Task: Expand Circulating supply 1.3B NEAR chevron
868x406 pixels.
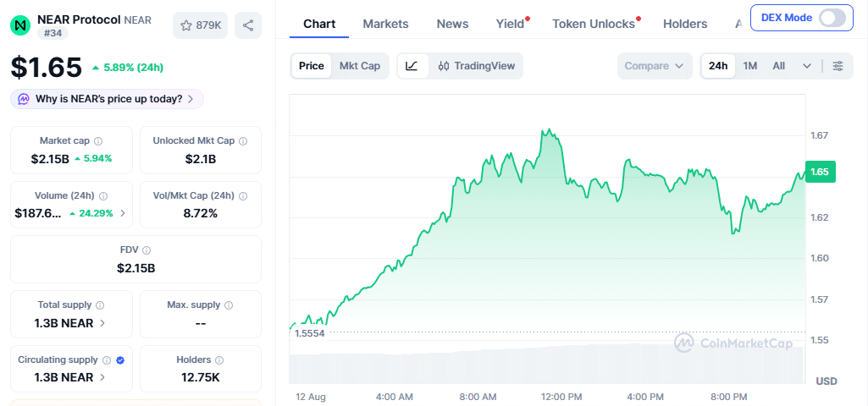Action: [102, 378]
